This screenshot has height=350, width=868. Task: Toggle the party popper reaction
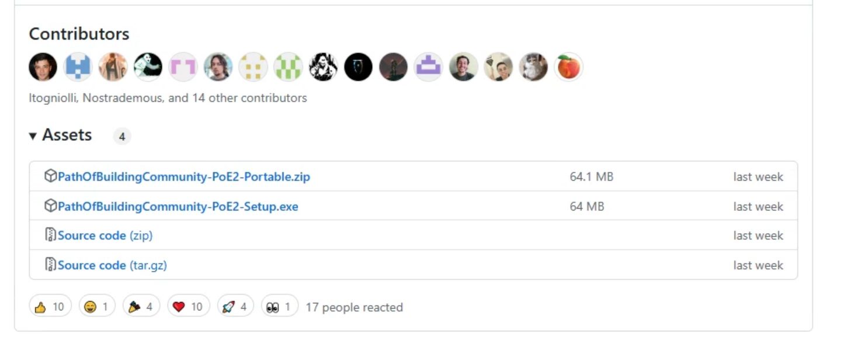click(141, 307)
